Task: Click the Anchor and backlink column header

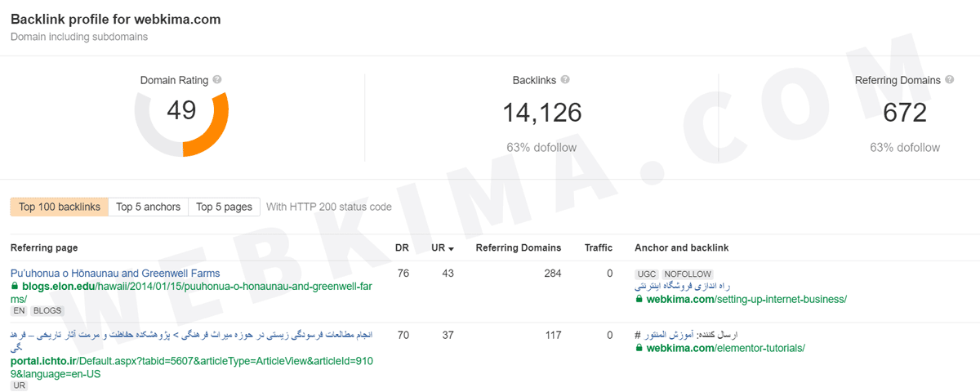Action: [682, 247]
